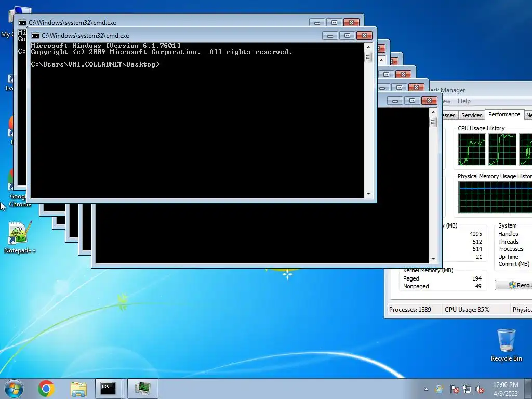The width and height of the screenshot is (532, 399).
Task: Click the '512' memory value
Action: [x=477, y=242]
